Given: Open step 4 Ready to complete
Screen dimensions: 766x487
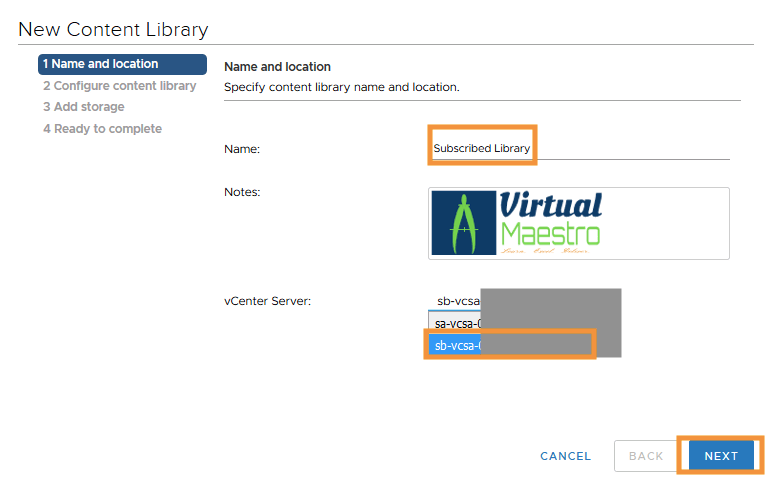Looking at the screenshot, I should [x=102, y=129].
